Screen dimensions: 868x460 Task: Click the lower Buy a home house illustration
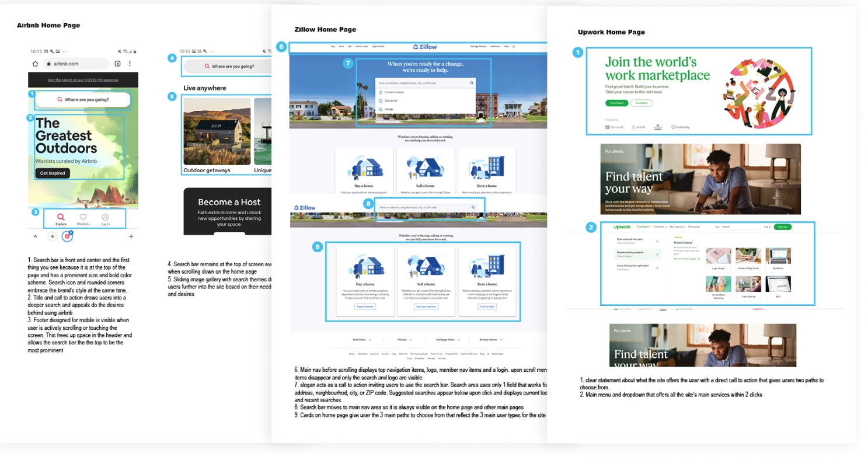point(366,266)
